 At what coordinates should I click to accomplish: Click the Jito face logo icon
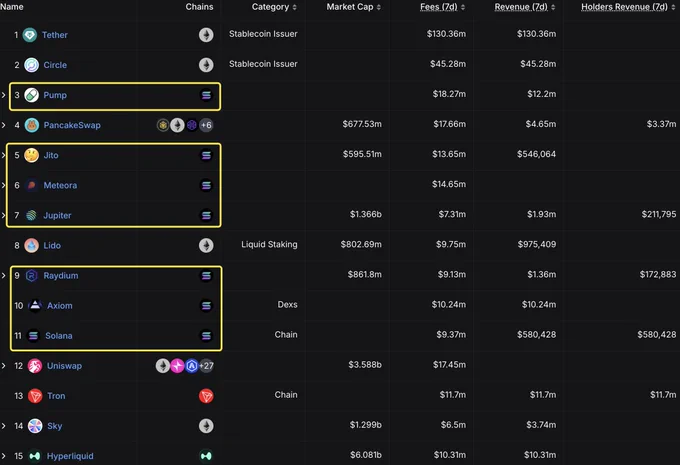(x=32, y=155)
